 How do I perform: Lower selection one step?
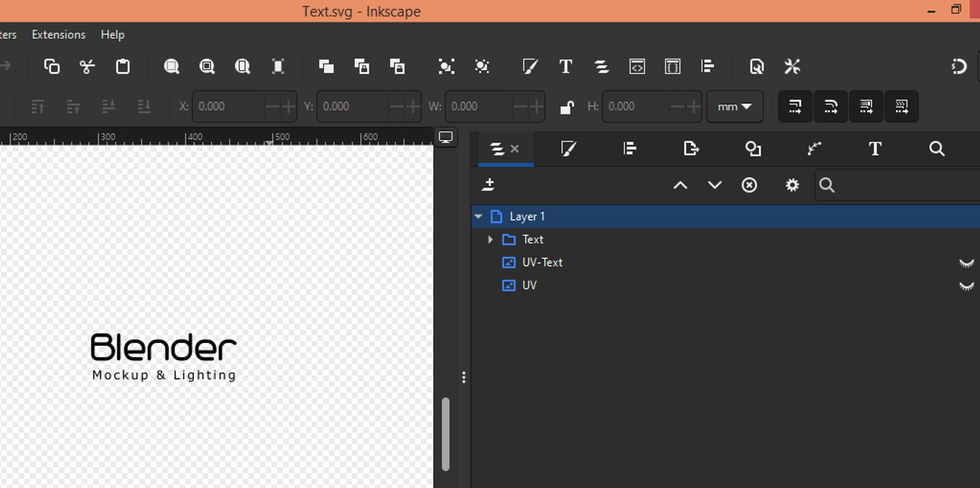(x=109, y=107)
